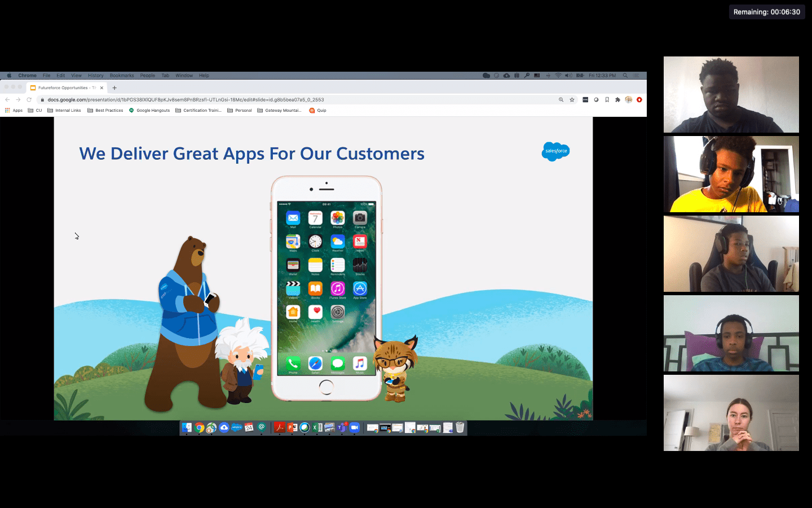The image size is (812, 508).
Task: Click the Chrome reload page icon
Action: pyautogui.click(x=29, y=100)
